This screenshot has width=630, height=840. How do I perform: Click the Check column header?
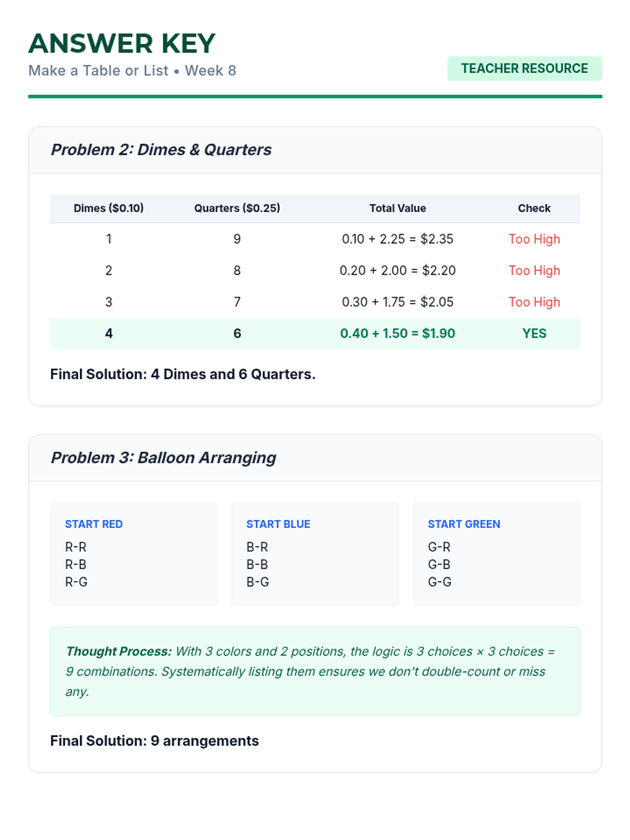tap(534, 208)
